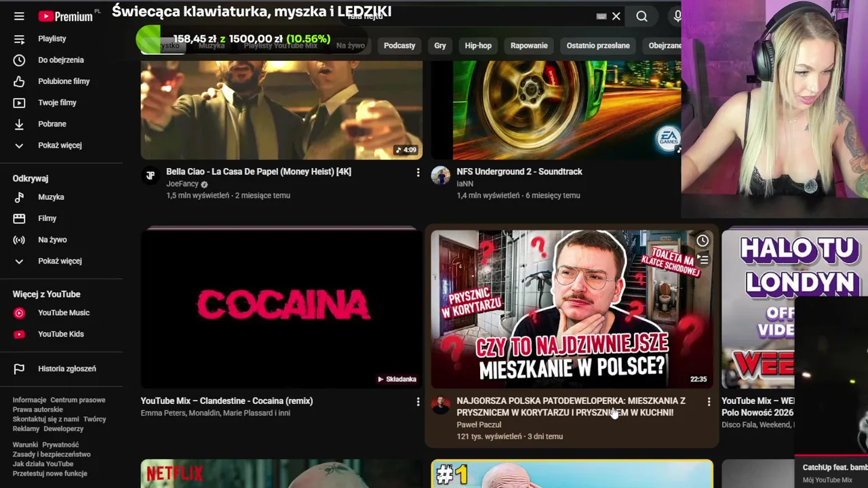
Task: Click NFS Underground 2 - Soundtrack title
Action: (x=519, y=171)
